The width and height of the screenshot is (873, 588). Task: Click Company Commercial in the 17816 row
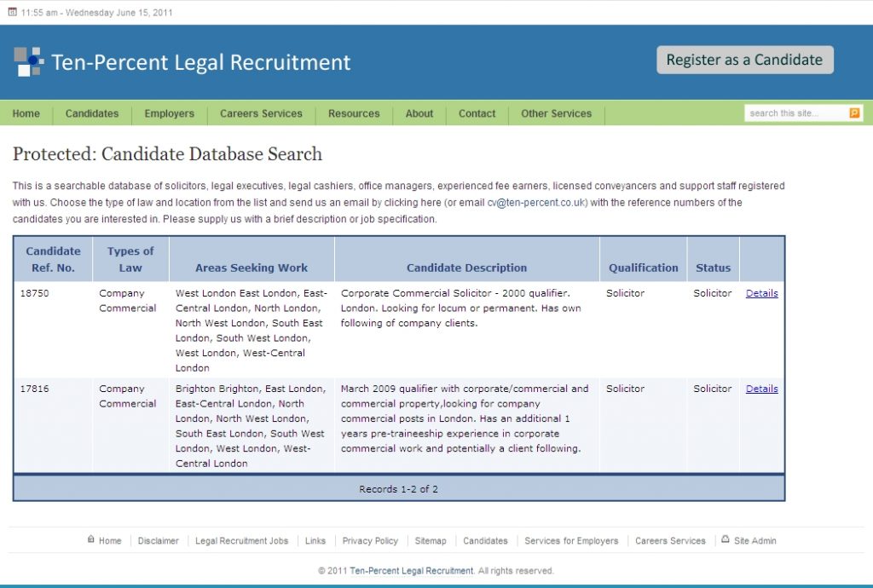tap(128, 396)
